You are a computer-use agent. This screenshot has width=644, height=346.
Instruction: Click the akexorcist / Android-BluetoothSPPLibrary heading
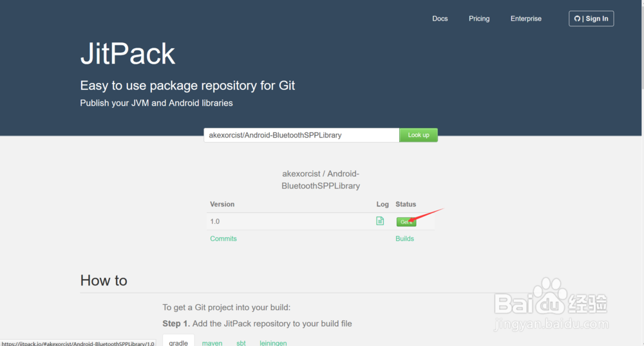point(321,179)
